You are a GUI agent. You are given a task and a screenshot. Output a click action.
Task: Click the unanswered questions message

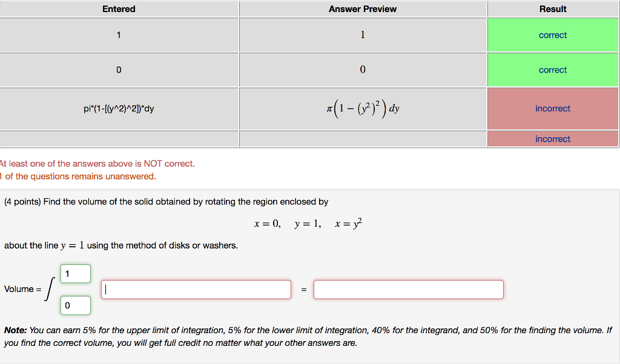(77, 176)
